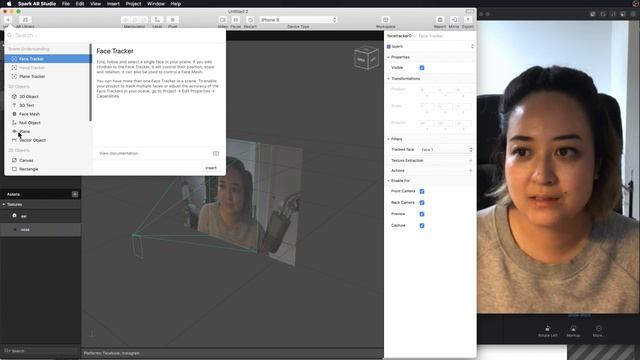Open the View documentation link
The height and width of the screenshot is (360, 640).
click(x=119, y=153)
